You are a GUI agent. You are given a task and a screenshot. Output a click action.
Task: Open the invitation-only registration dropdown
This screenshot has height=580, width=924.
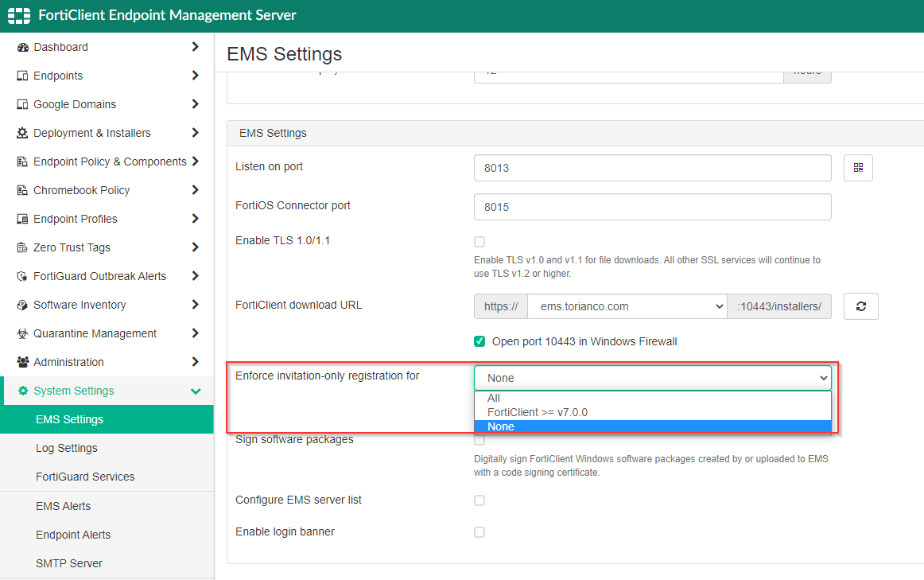point(652,378)
